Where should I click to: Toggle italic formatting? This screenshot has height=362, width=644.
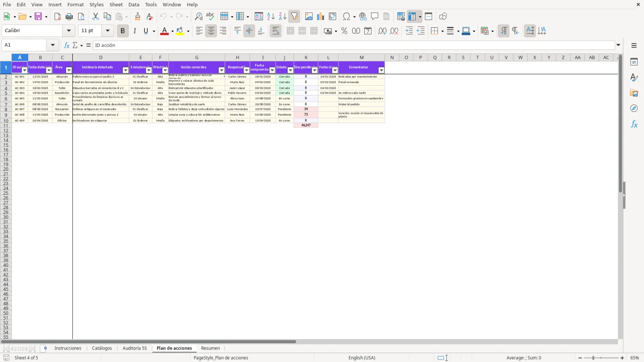point(134,31)
